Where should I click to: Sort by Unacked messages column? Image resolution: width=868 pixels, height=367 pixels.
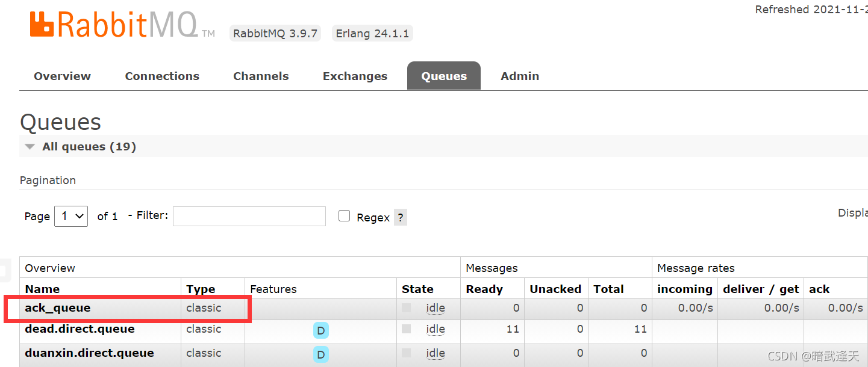[x=555, y=289]
